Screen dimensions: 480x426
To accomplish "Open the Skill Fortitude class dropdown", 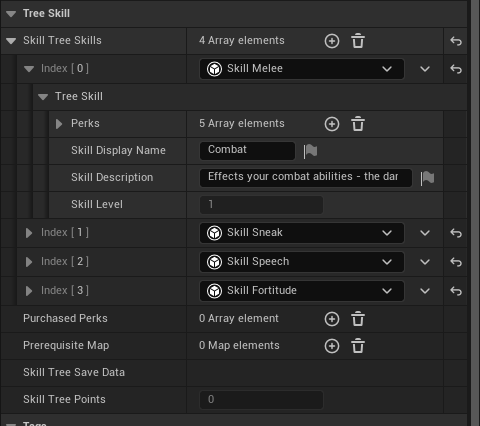I will pyautogui.click(x=302, y=291).
